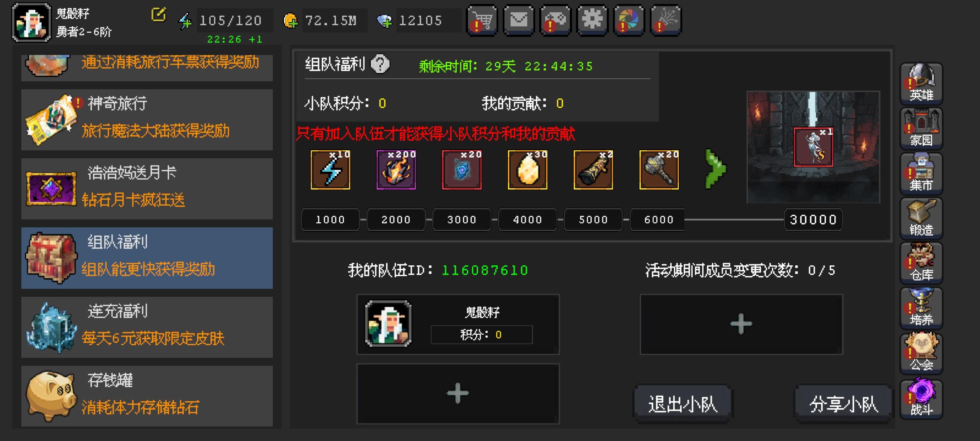Open the mail envelope inbox
980x441 pixels.
point(519,20)
